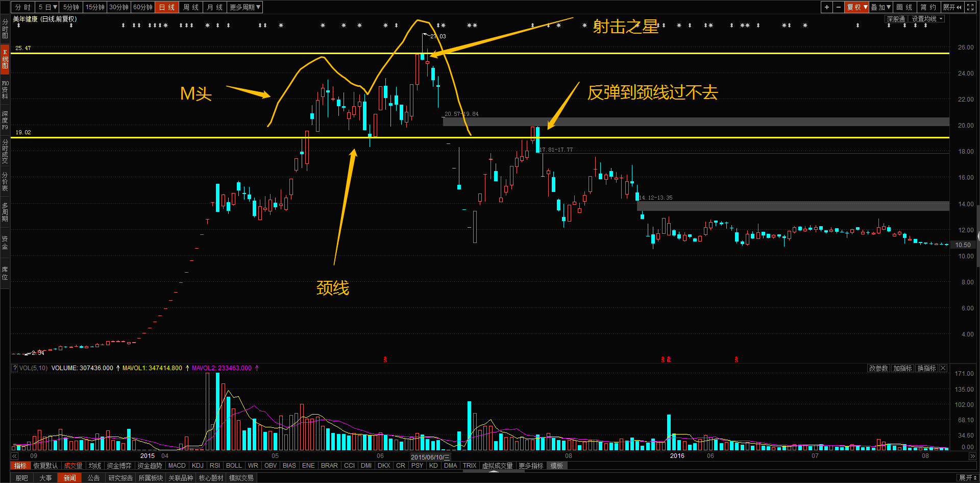Screen dimensions: 980x483
Task: Expand side panel with 展开 button
Action: tap(952, 7)
